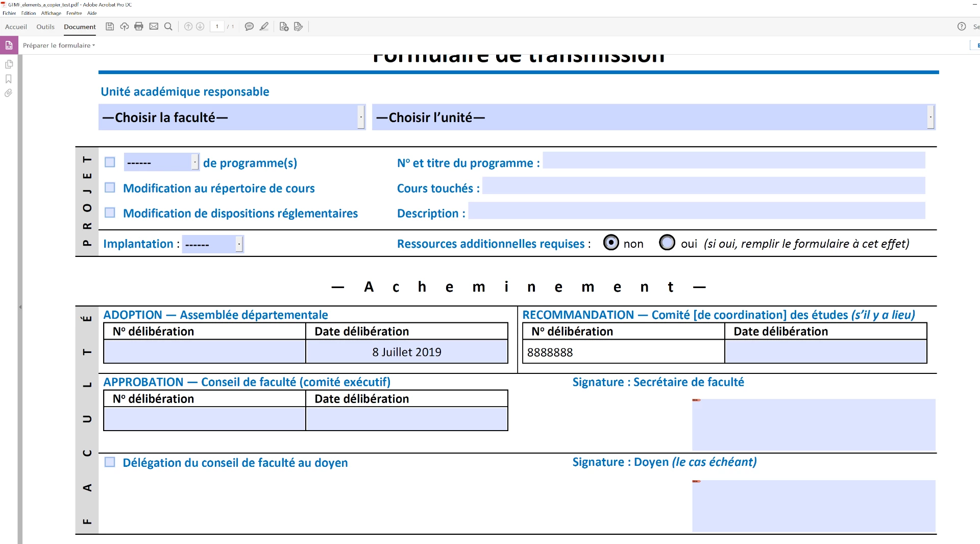Select the 'non' radio button

tap(611, 243)
